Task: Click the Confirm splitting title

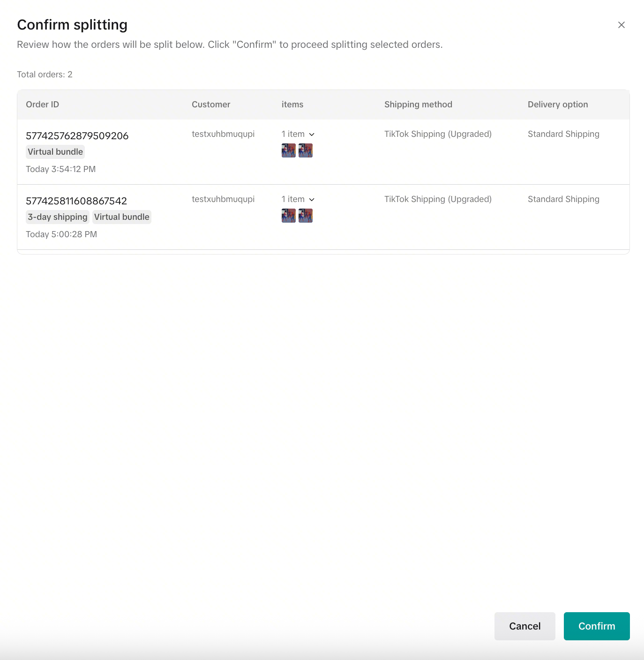Action: pyautogui.click(x=72, y=25)
